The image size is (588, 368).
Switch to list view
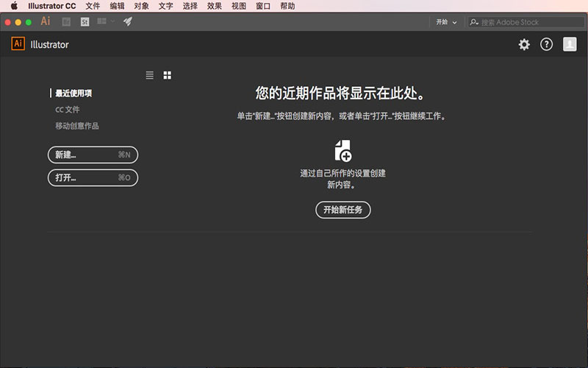click(x=150, y=76)
